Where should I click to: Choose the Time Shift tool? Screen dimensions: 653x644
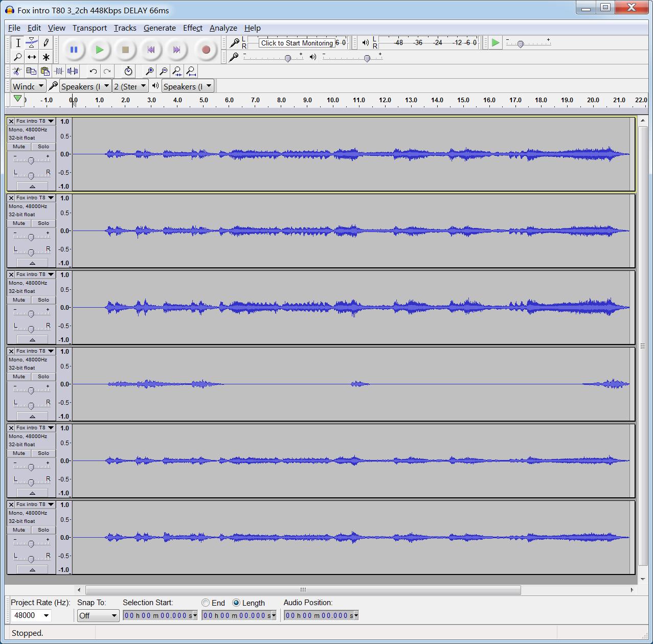[32, 57]
